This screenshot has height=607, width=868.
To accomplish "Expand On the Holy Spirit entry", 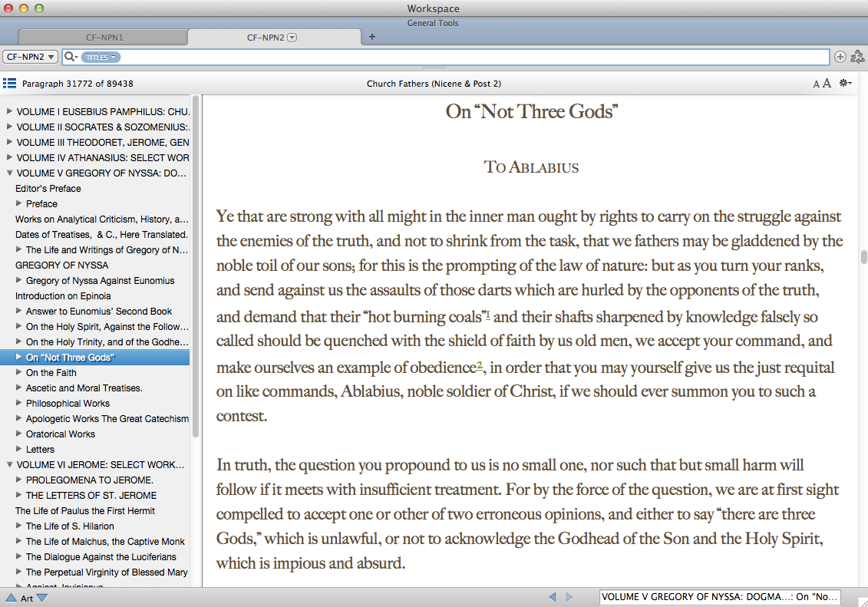I will click(x=19, y=326).
